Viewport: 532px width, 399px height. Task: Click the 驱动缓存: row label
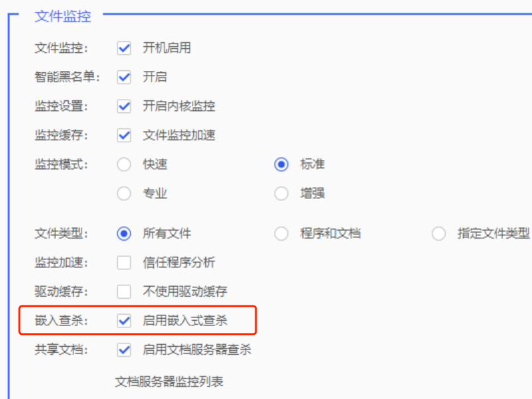click(x=61, y=291)
